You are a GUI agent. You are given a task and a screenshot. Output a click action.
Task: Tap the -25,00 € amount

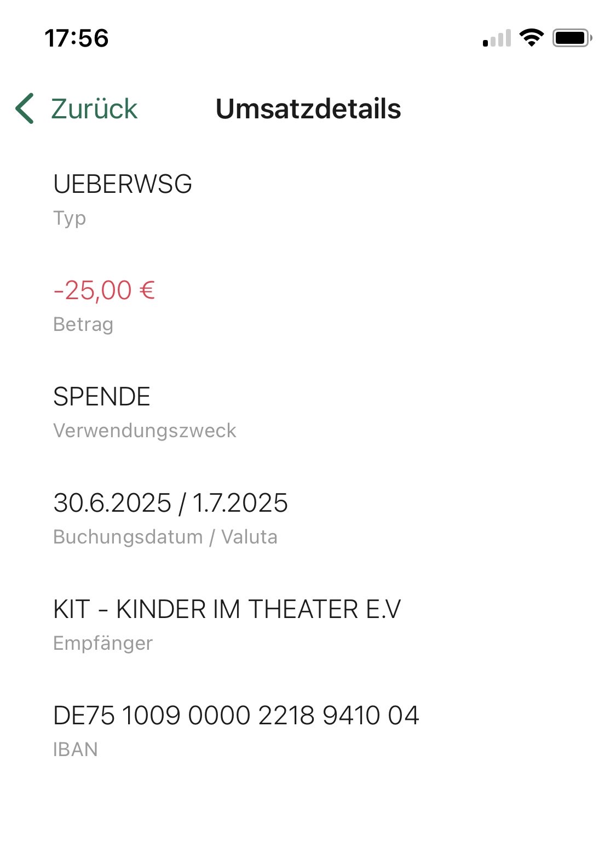pos(104,290)
